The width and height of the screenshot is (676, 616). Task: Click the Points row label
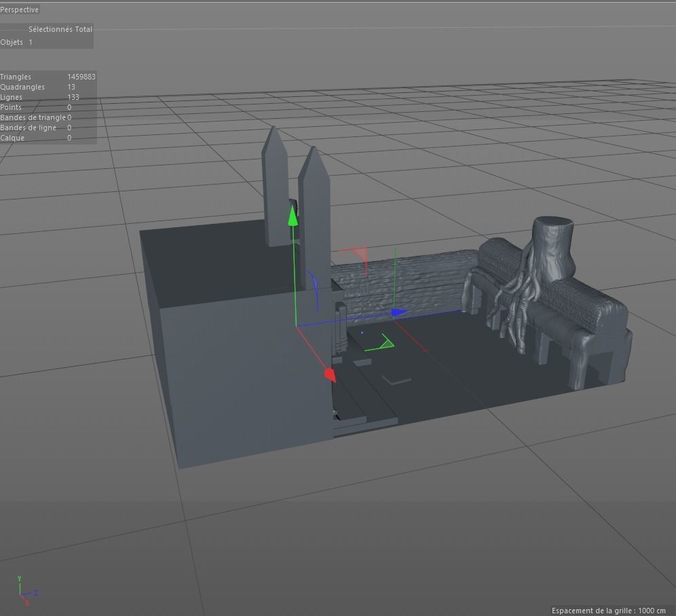[11, 107]
